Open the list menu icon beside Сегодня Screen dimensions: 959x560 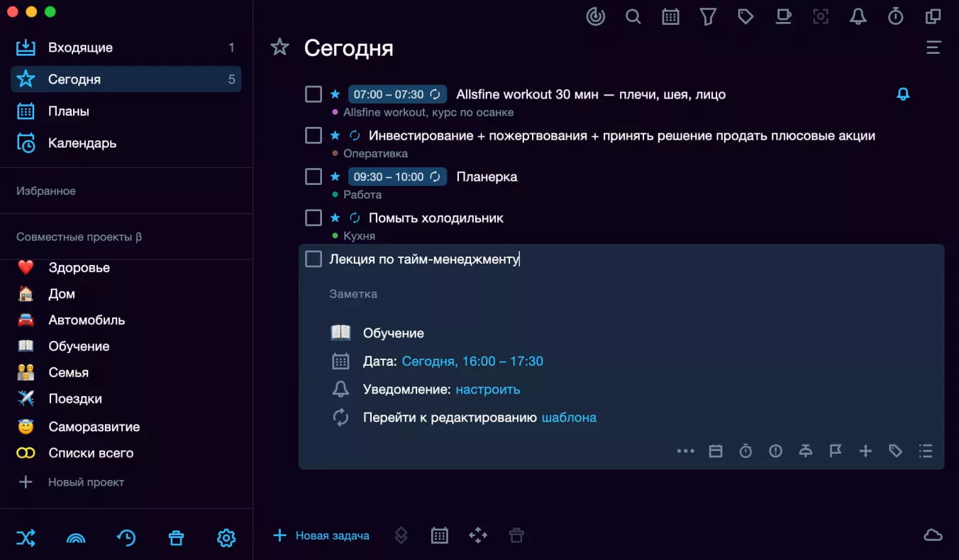click(x=933, y=47)
